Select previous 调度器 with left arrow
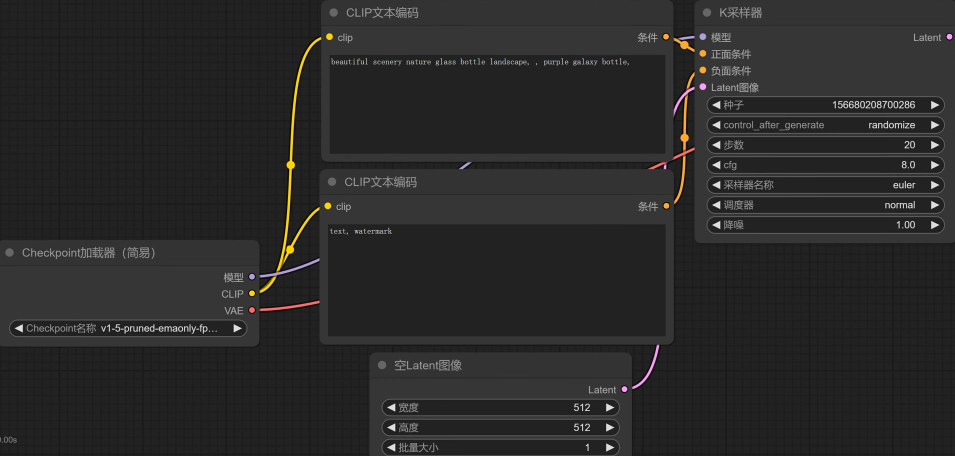The height and width of the screenshot is (456, 955). [716, 205]
